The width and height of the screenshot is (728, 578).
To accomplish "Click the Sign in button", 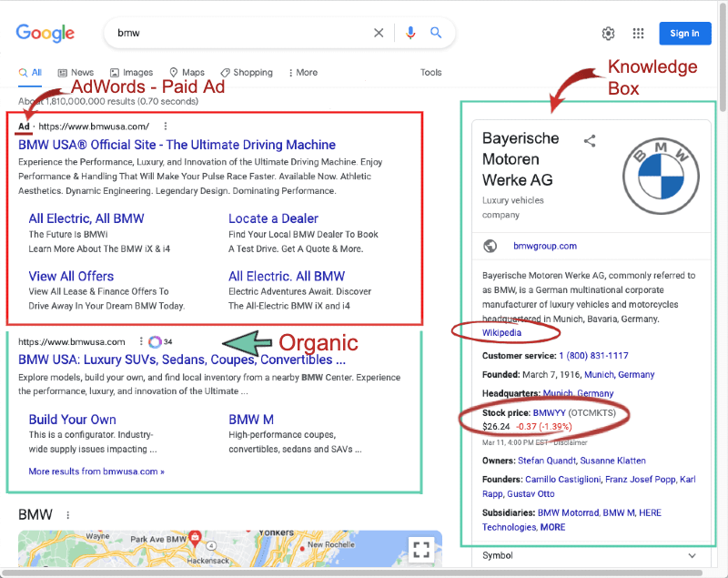I will (x=685, y=34).
